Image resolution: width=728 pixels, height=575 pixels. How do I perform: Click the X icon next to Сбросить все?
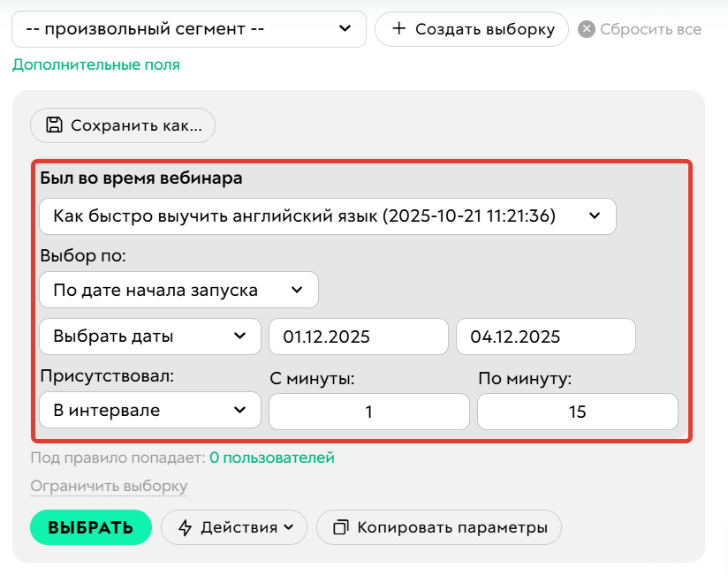(x=585, y=28)
